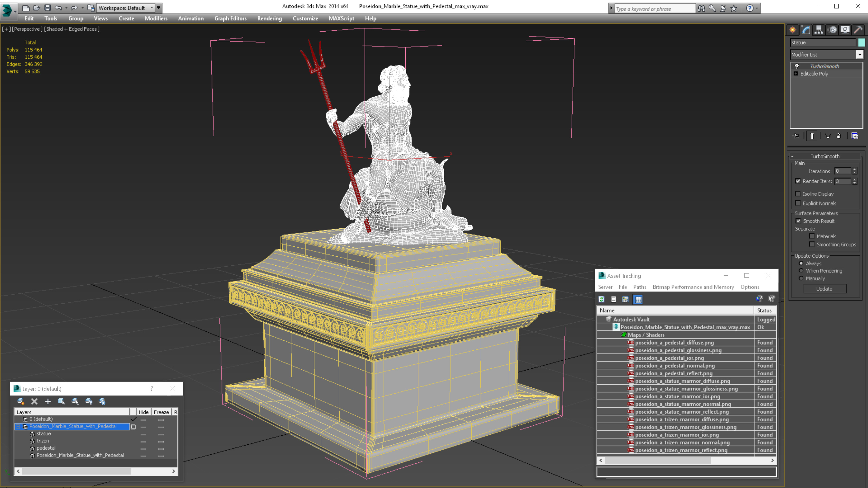The image size is (868, 488).
Task: Switch to the Utilities panel hammer icon
Action: (x=858, y=30)
